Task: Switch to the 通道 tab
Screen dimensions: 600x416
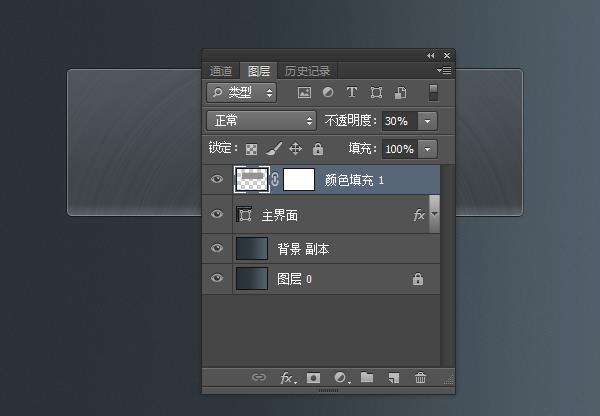Action: tap(220, 71)
